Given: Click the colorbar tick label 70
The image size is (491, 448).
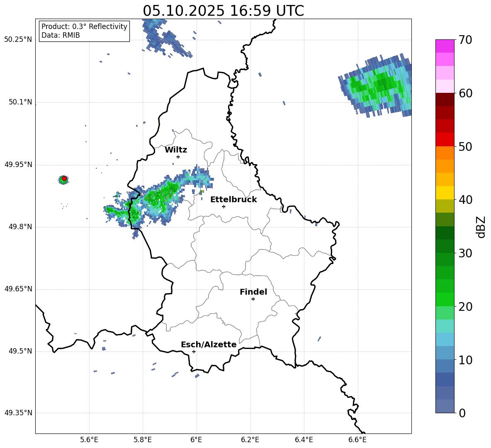Looking at the screenshot, I should pos(465,40).
